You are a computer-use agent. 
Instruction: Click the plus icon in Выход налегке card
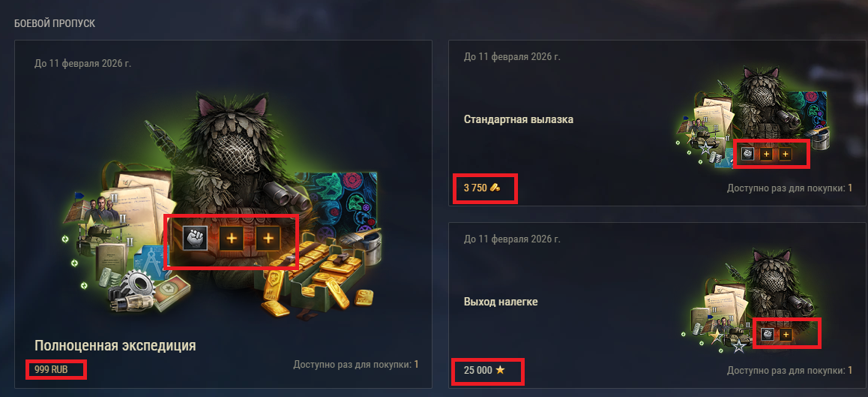[785, 334]
